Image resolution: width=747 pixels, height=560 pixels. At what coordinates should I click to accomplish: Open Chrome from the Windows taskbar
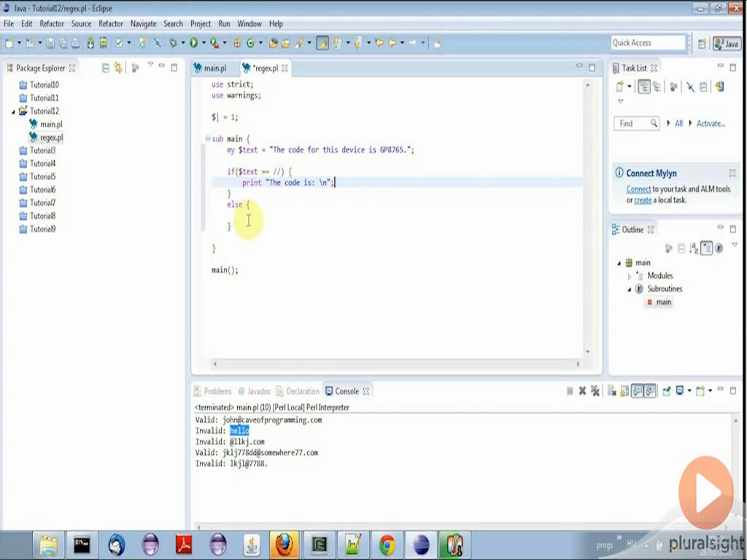pyautogui.click(x=387, y=545)
